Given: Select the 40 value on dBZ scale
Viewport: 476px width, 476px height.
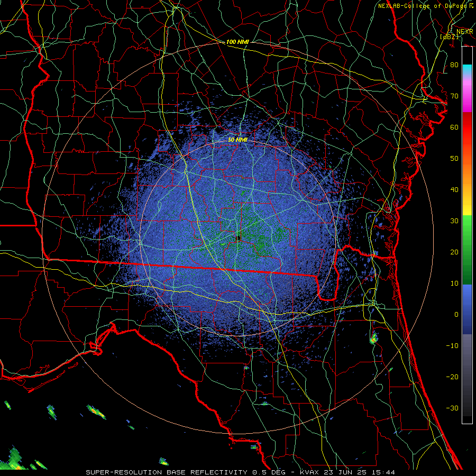Looking at the screenshot, I should click(x=454, y=189).
